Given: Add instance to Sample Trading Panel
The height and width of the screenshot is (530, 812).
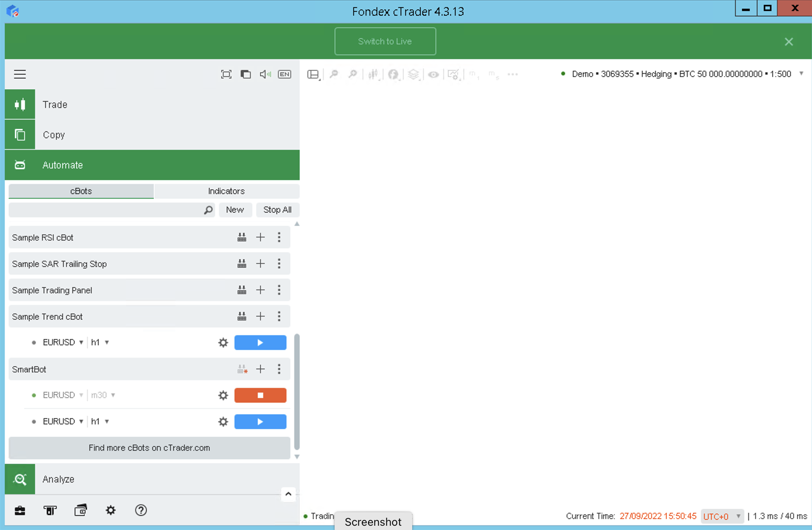Looking at the screenshot, I should point(260,290).
